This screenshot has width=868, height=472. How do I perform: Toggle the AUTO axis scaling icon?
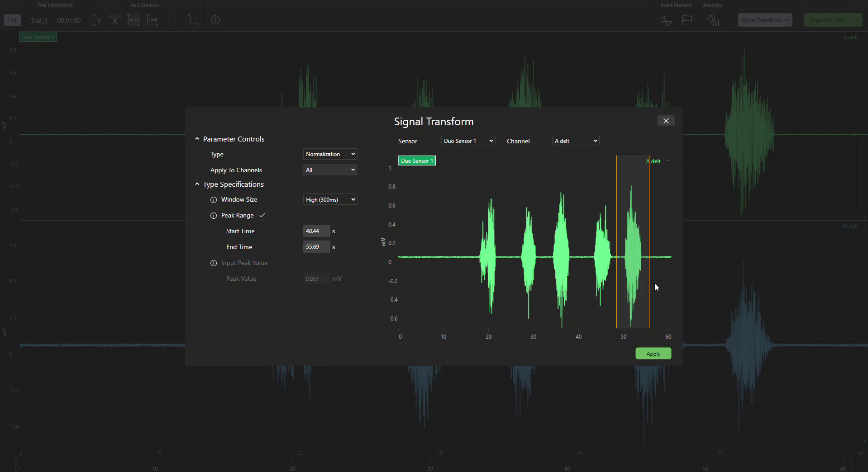click(x=134, y=20)
